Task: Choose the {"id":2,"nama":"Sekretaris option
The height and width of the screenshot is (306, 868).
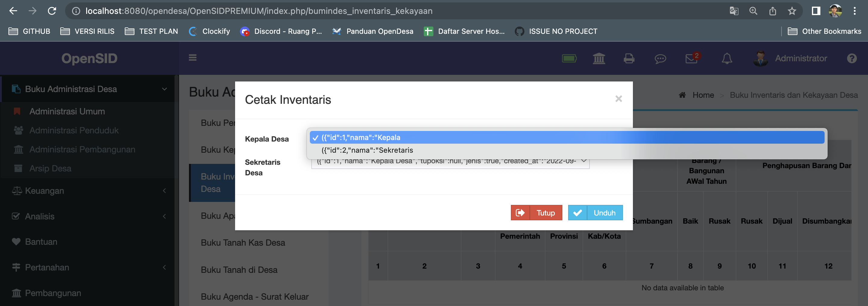Action: pos(567,150)
